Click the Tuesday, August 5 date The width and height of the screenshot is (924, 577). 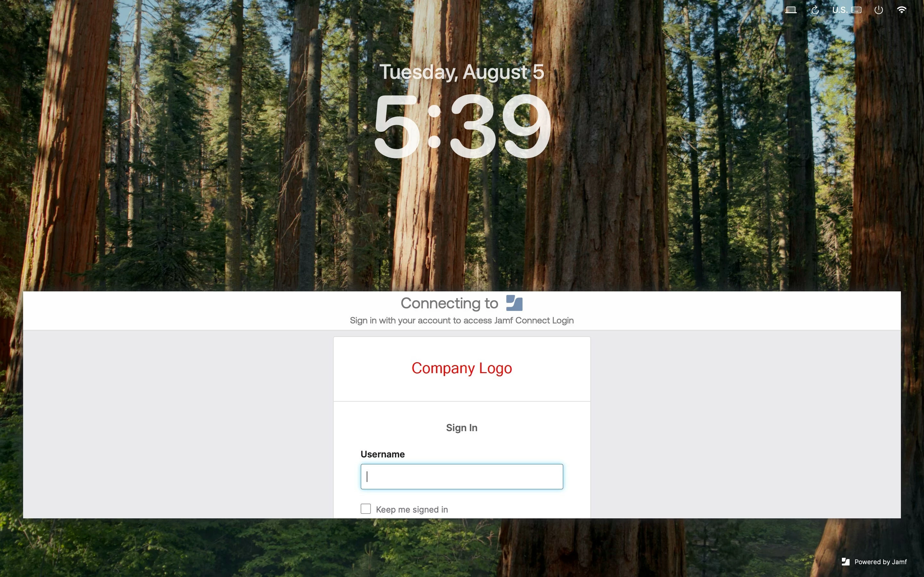(462, 72)
